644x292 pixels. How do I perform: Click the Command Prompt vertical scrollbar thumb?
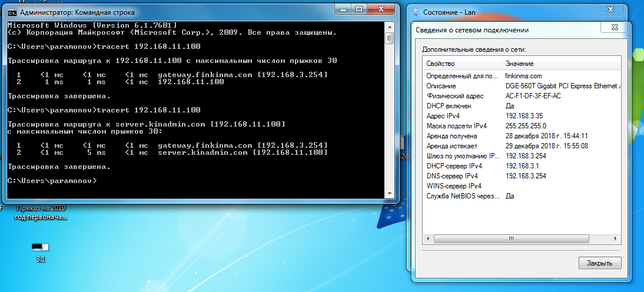point(389,39)
